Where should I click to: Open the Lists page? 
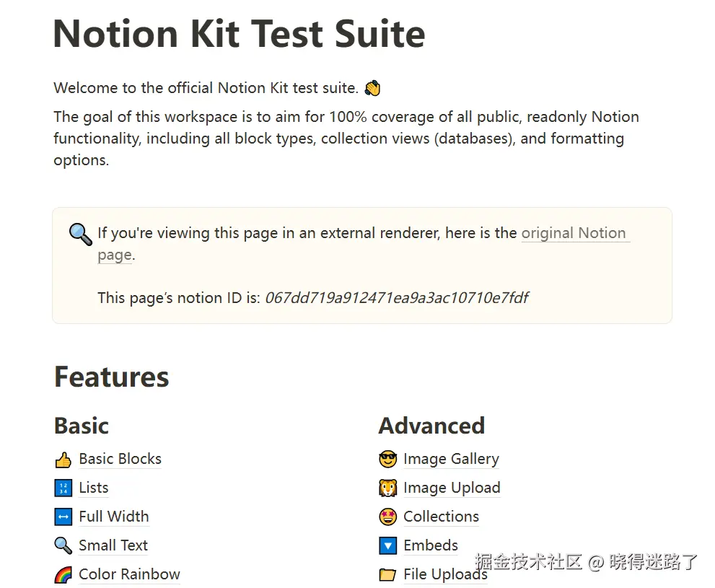click(94, 488)
